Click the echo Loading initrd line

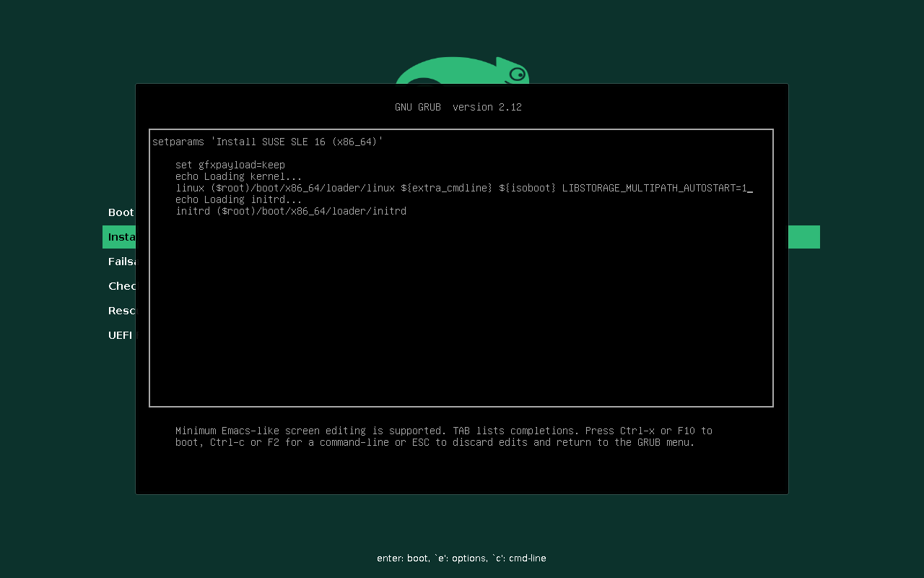click(x=238, y=199)
